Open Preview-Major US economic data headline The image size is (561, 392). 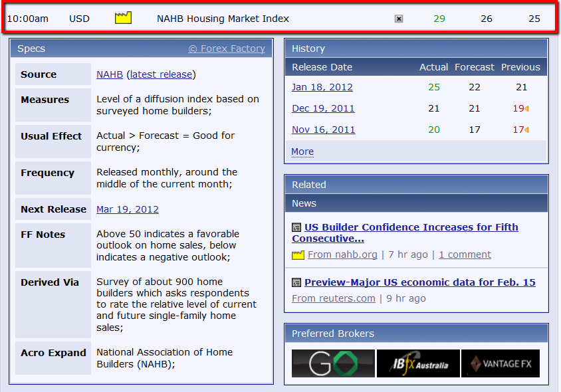420,282
